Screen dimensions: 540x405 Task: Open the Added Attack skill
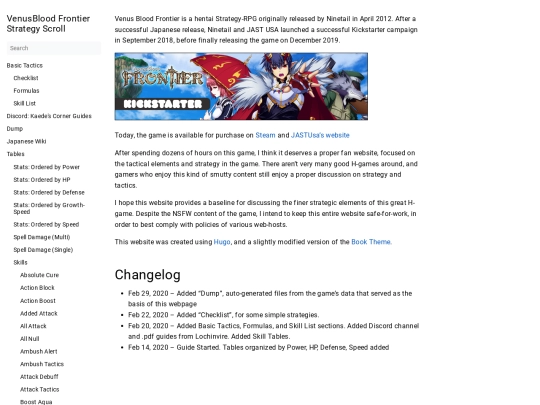pos(39,313)
